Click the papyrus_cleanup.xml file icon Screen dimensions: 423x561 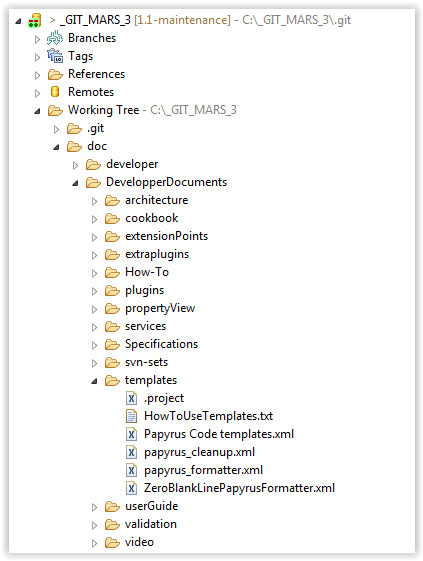pos(131,452)
